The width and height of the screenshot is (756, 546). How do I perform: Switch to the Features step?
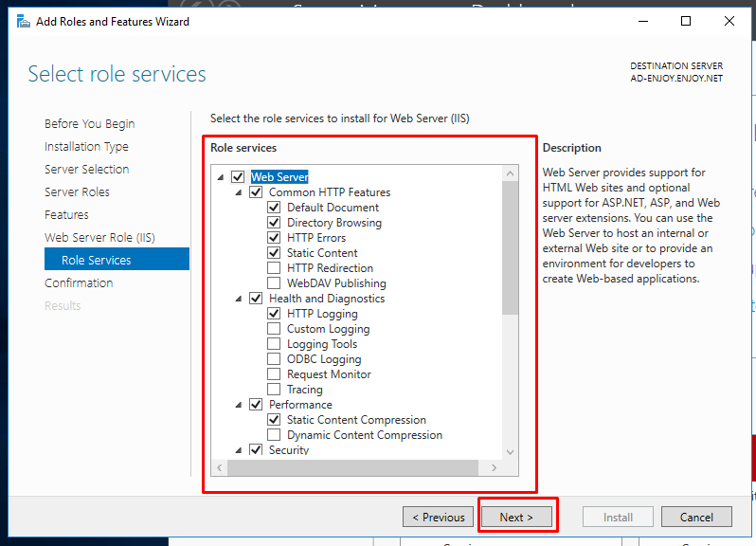(66, 214)
